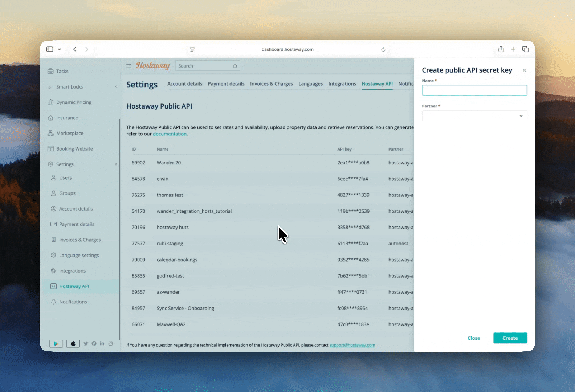
Task: Click the support@hostaway.com email link
Action: (352, 345)
